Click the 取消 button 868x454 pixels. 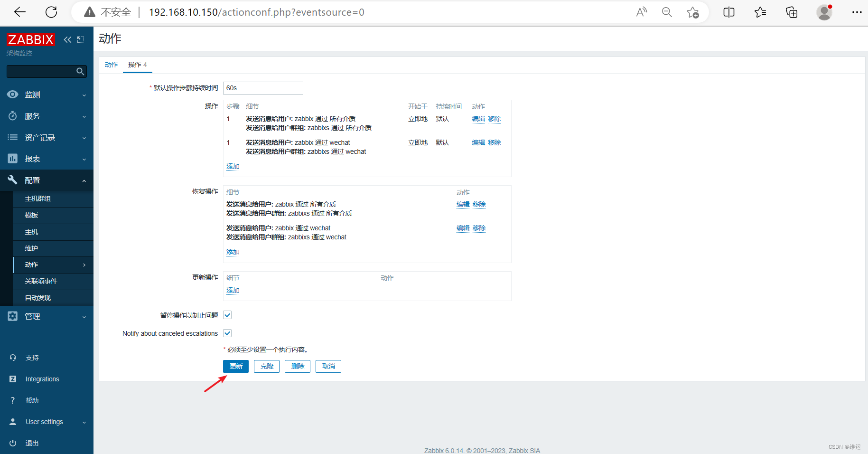(328, 366)
